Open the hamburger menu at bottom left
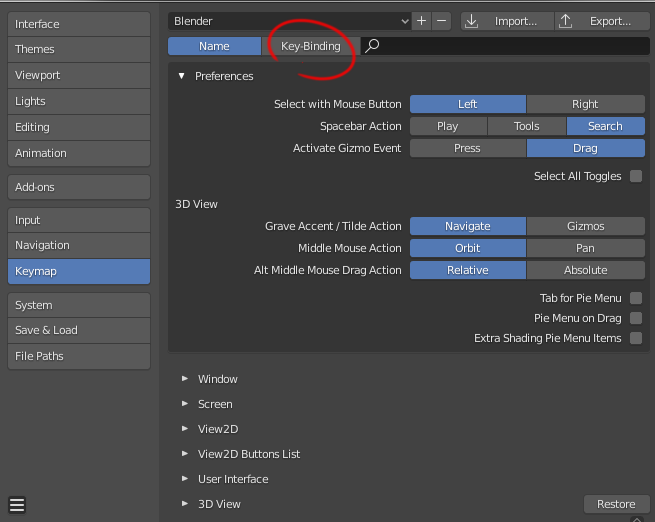 17,504
